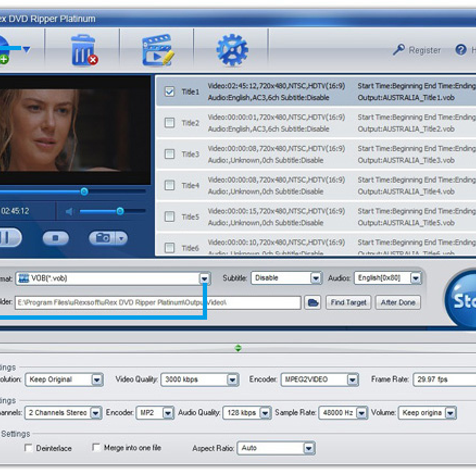
Task: Select the Title4 row label
Action: (x=190, y=185)
